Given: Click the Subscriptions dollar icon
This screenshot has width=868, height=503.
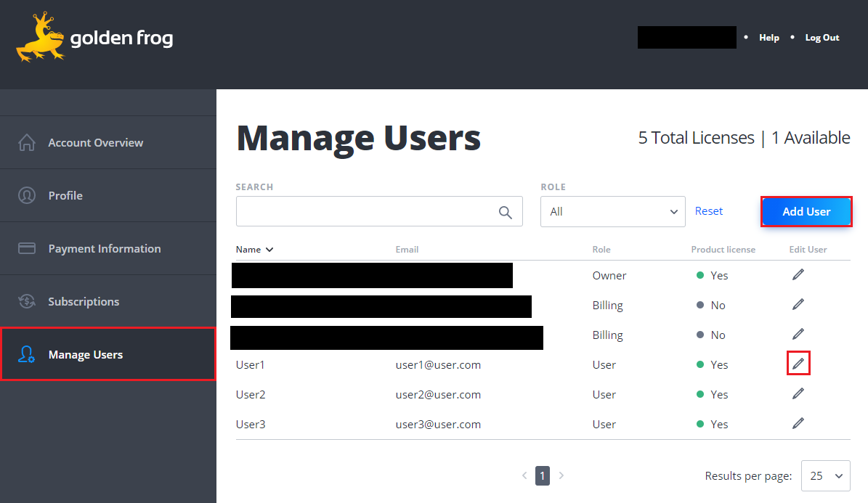Looking at the screenshot, I should (x=27, y=301).
